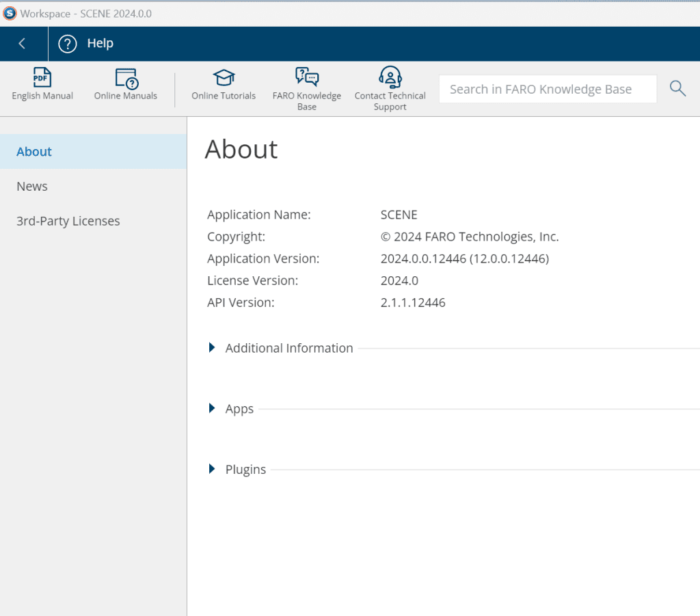Click the About page heading

[x=241, y=149]
